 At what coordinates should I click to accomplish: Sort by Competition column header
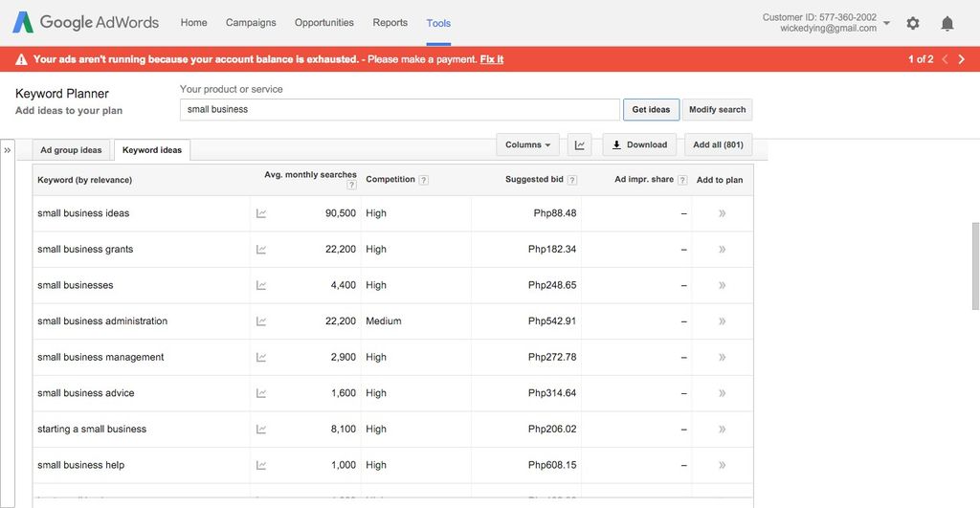coord(390,179)
